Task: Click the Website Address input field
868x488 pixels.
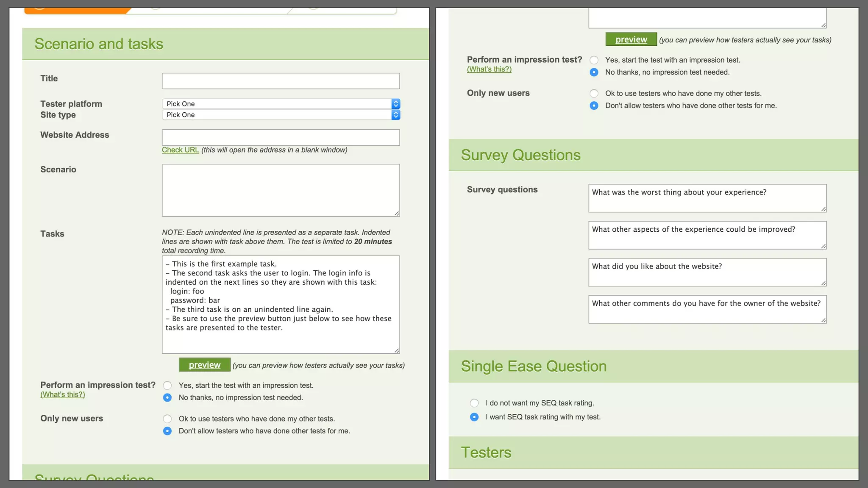Action: (281, 137)
